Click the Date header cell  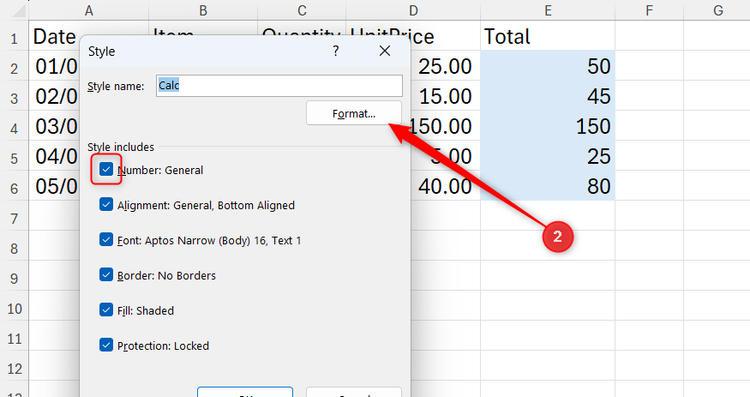click(55, 36)
